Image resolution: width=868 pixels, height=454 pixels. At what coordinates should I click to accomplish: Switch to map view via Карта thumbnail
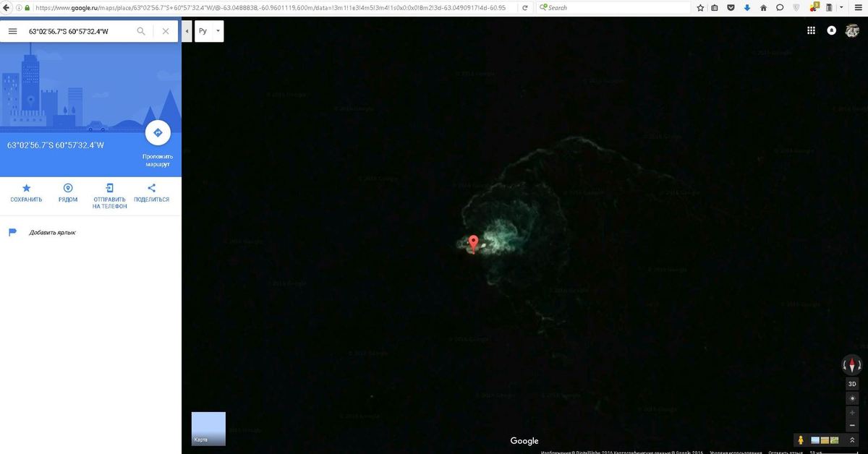coord(208,429)
